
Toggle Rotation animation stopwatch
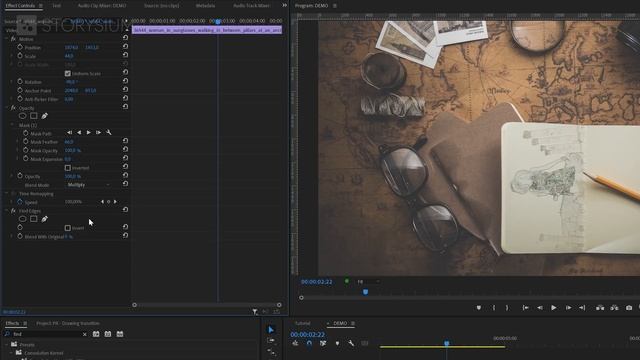pos(20,81)
